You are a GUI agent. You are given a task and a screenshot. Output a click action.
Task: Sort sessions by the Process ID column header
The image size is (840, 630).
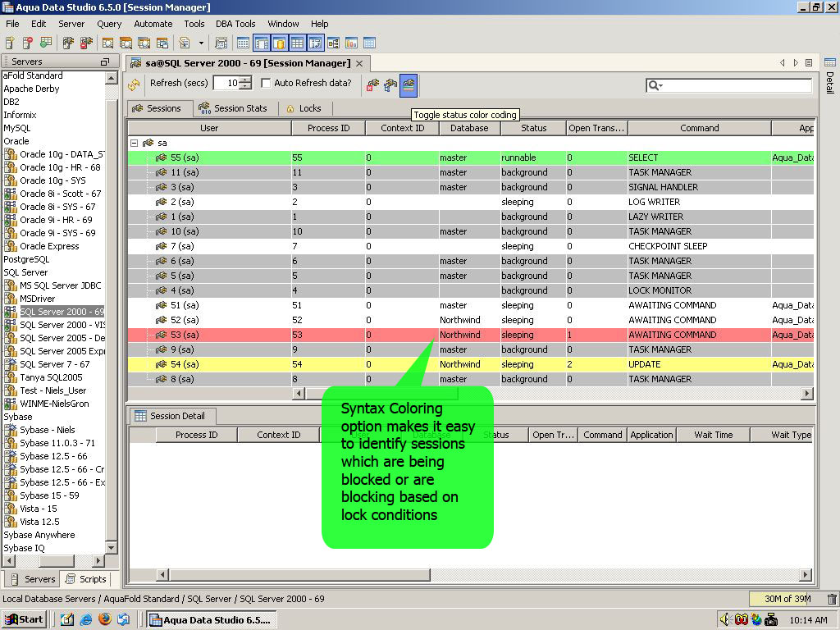click(328, 128)
